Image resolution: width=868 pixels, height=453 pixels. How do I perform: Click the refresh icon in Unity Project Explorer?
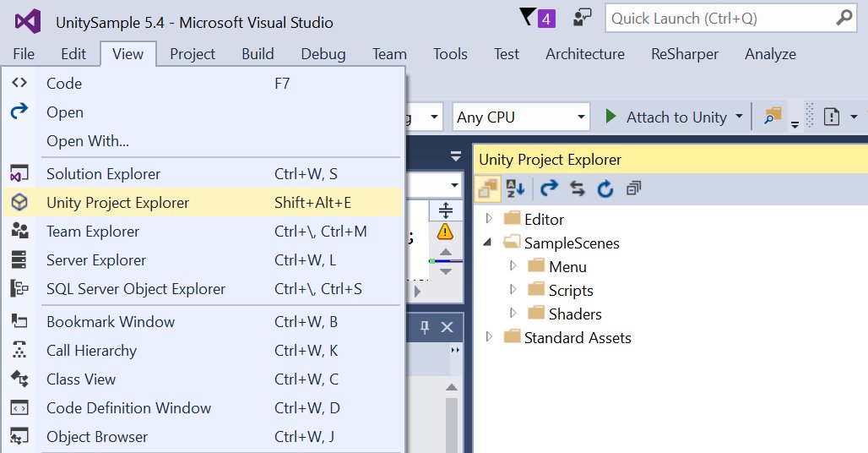point(605,188)
